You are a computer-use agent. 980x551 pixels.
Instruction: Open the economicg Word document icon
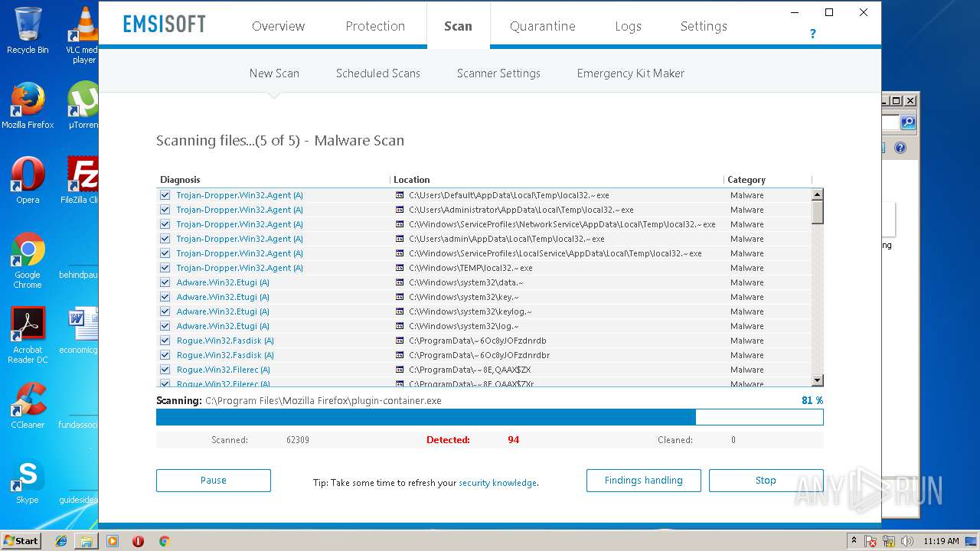coord(80,331)
